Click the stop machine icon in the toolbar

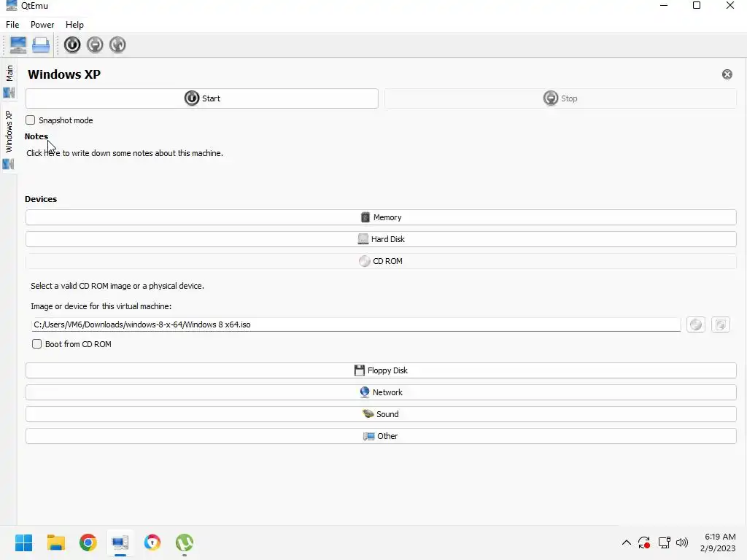(96, 44)
